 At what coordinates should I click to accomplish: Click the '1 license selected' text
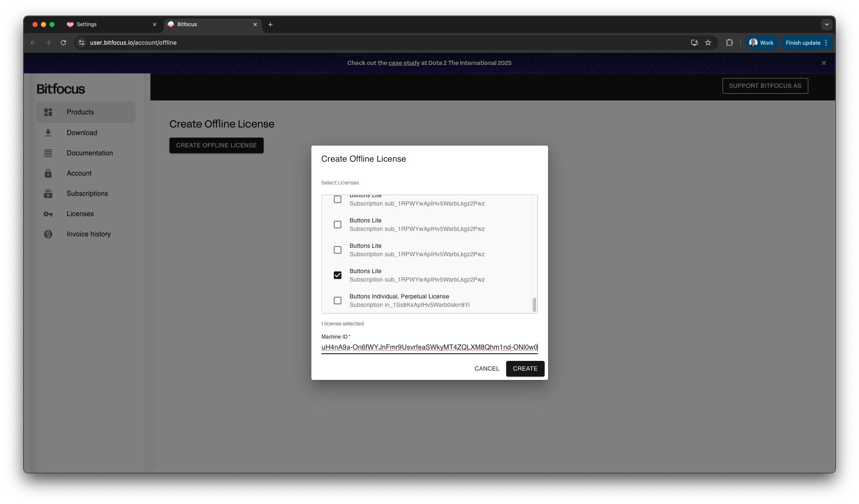click(343, 324)
